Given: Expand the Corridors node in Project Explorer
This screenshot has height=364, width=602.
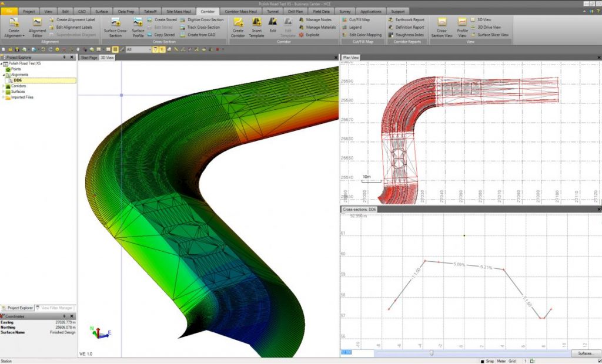Looking at the screenshot, I should (x=4, y=86).
